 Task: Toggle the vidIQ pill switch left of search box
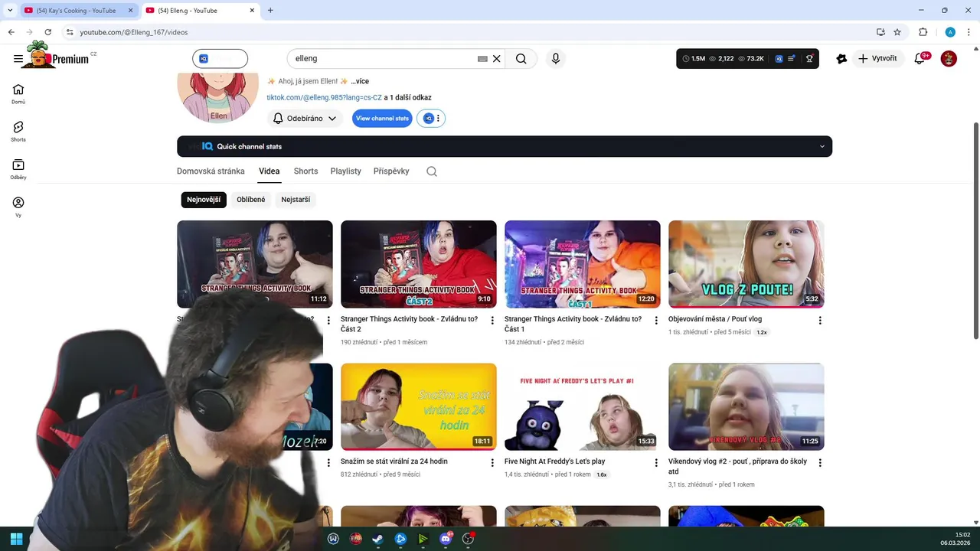(220, 58)
